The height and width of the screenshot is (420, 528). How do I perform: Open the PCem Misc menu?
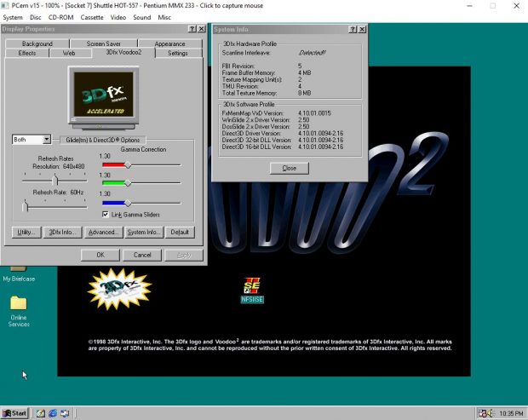[164, 17]
